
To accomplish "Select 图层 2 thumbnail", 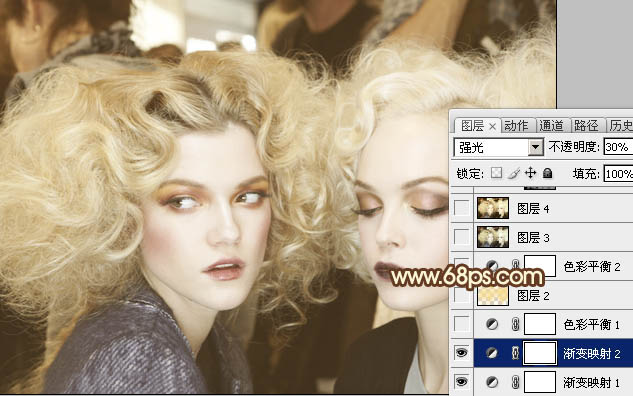I will pyautogui.click(x=493, y=296).
